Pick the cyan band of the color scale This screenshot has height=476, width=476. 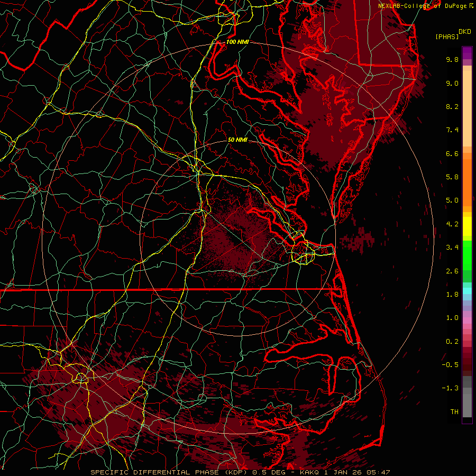[x=467, y=291]
